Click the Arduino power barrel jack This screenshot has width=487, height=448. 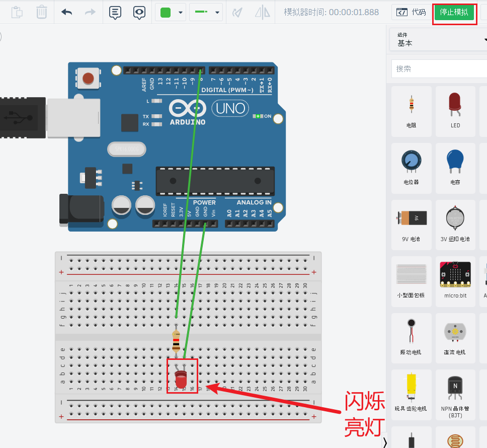pyautogui.click(x=82, y=209)
